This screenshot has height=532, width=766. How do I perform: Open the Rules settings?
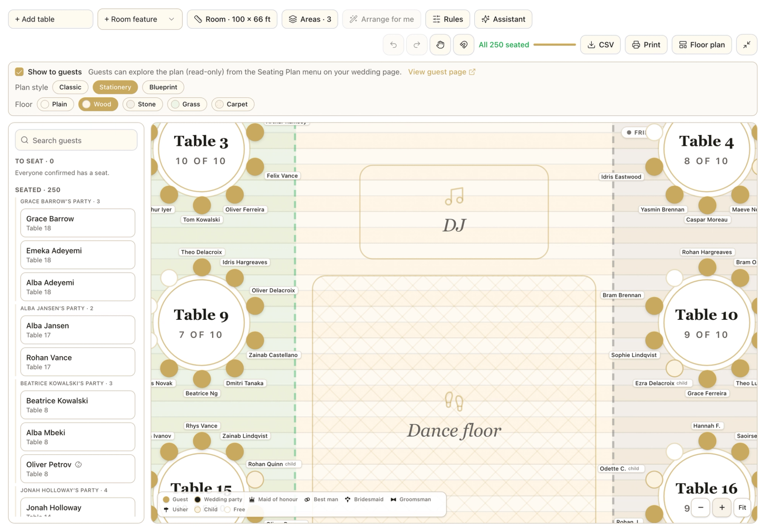tap(448, 19)
